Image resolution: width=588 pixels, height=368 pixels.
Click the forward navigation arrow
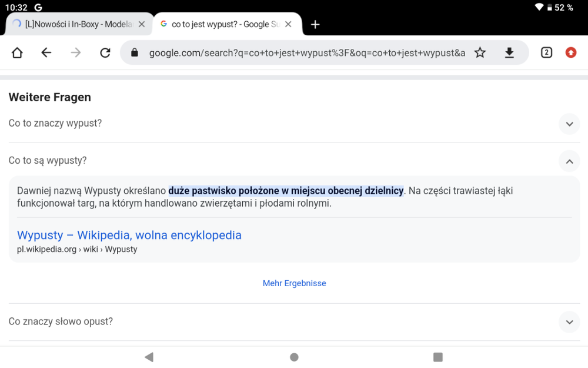coord(76,53)
